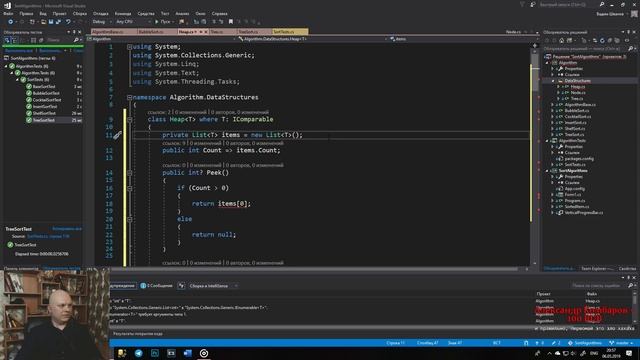Click the Open File toolbar icon
640x360 pixels.
pos(43,22)
